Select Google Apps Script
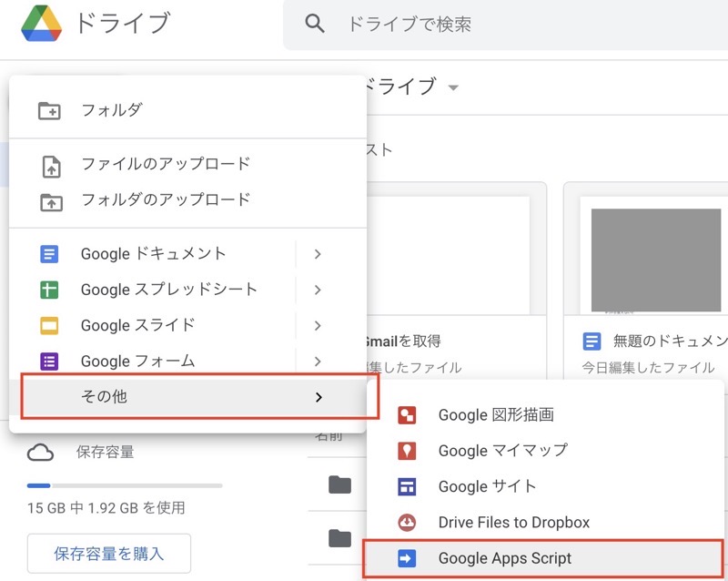Viewport: 728px width, 581px height. click(543, 558)
